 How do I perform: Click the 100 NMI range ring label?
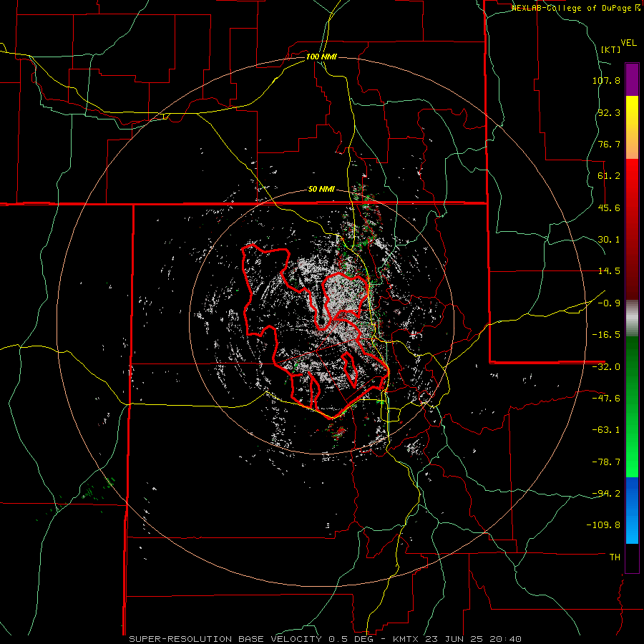(x=321, y=57)
